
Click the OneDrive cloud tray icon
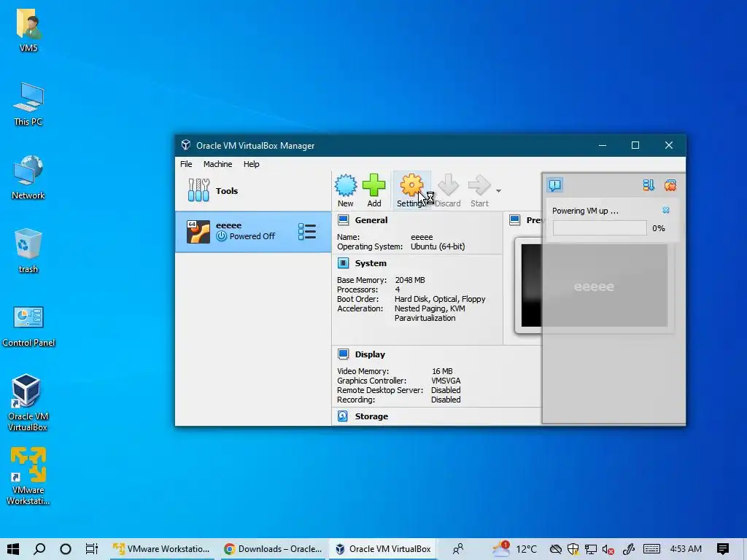click(x=555, y=549)
